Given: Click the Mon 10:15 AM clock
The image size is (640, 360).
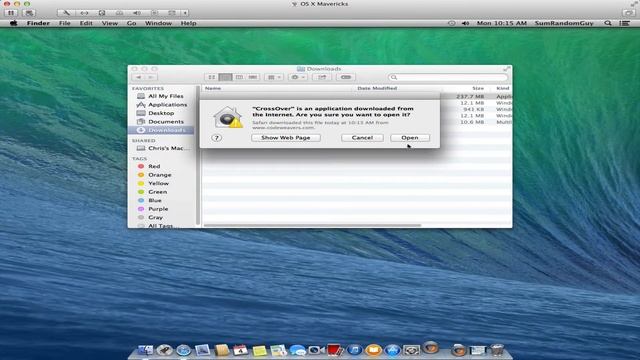Looking at the screenshot, I should click(x=502, y=23).
